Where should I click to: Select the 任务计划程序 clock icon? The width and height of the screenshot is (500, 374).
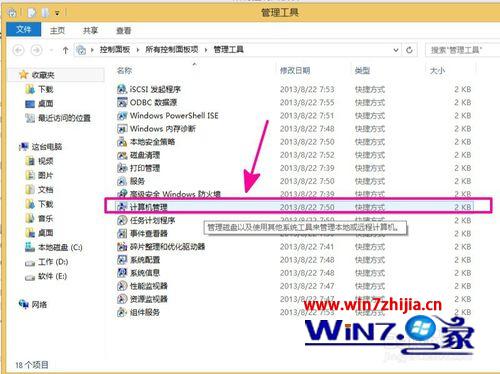[x=122, y=220]
